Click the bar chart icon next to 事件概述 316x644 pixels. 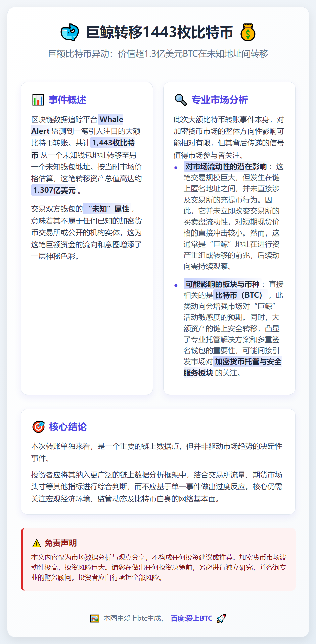click(x=38, y=100)
